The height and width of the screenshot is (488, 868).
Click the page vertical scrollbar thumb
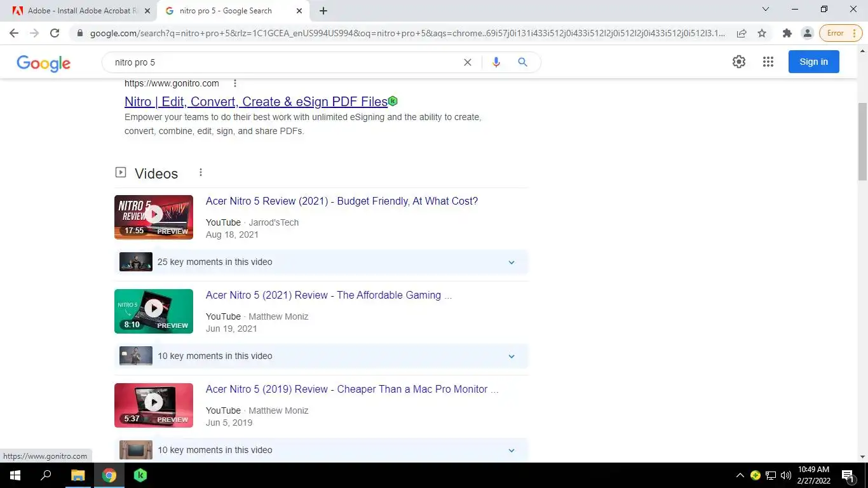point(862,142)
